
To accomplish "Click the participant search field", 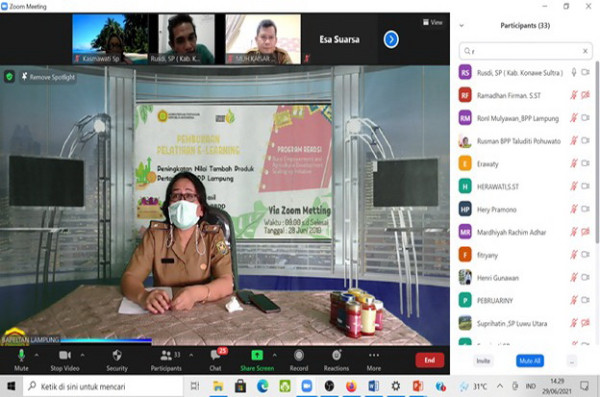I will click(525, 51).
